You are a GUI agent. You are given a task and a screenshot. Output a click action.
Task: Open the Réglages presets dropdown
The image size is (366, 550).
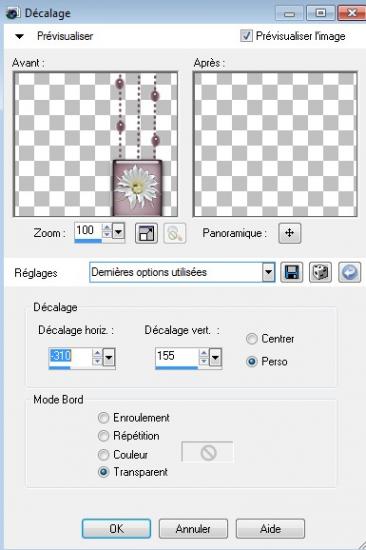pyautogui.click(x=268, y=272)
